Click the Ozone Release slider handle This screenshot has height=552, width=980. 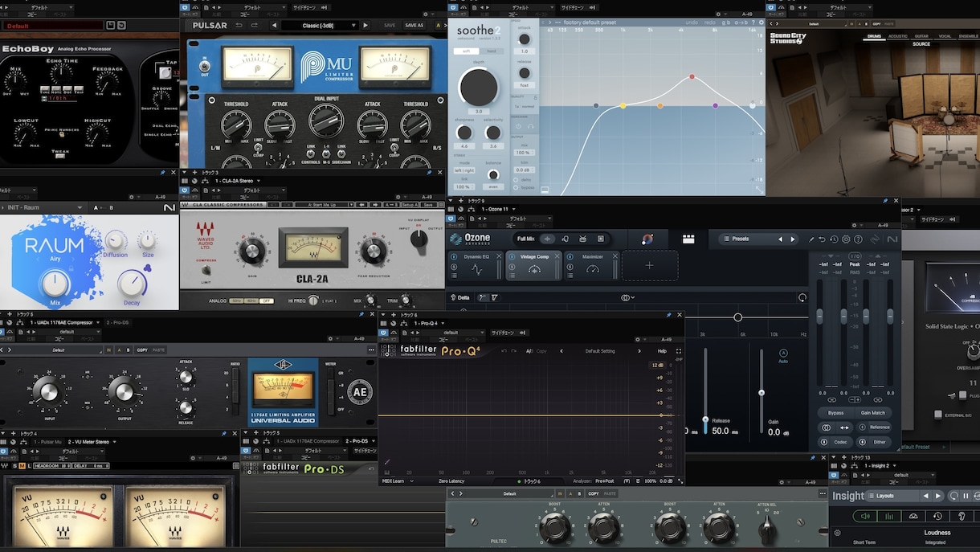[x=705, y=419]
